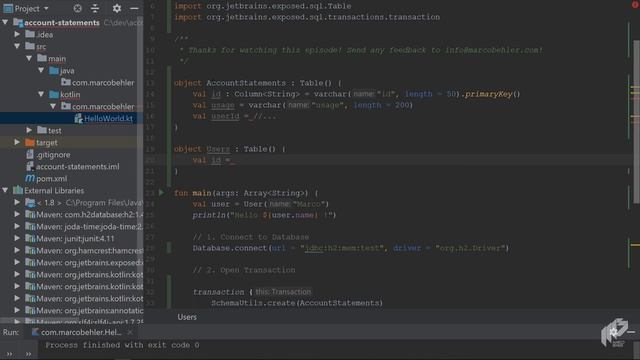Click the target folder orange icon
Image resolution: width=640 pixels, height=360 pixels.
click(x=30, y=142)
